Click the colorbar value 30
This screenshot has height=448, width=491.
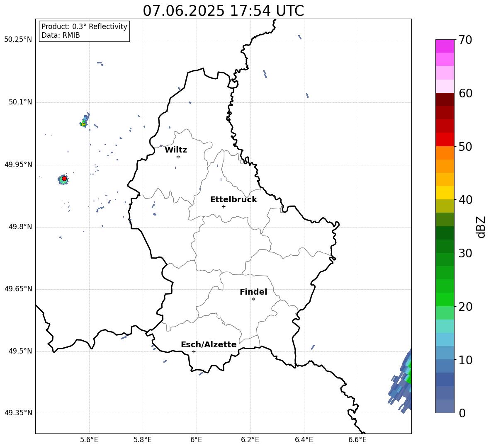pyautogui.click(x=465, y=253)
